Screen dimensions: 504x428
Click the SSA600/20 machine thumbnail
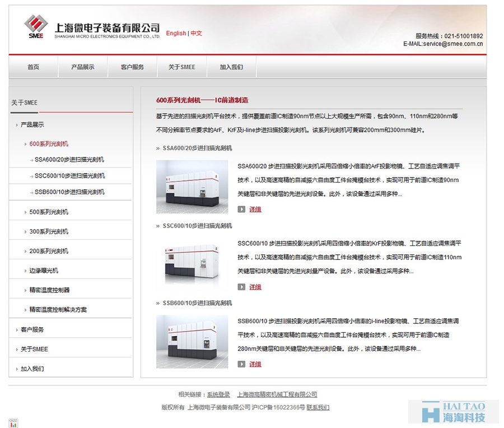pos(192,187)
